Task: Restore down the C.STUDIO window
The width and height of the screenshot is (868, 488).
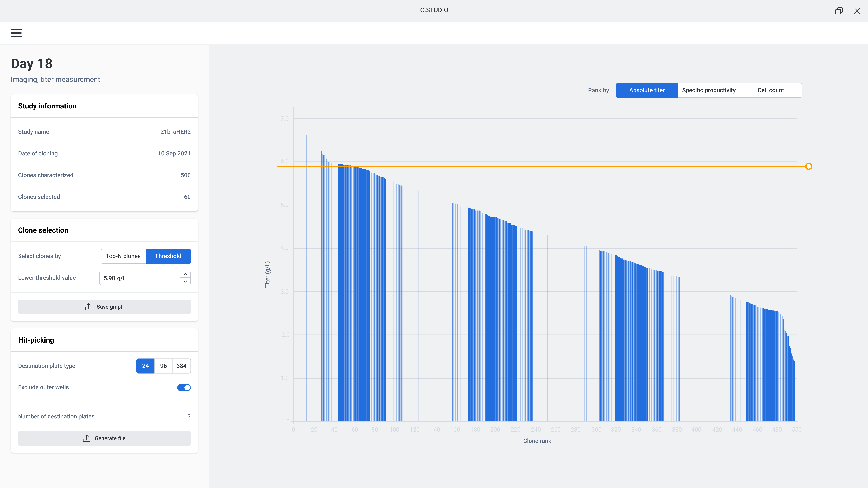Action: tap(839, 11)
